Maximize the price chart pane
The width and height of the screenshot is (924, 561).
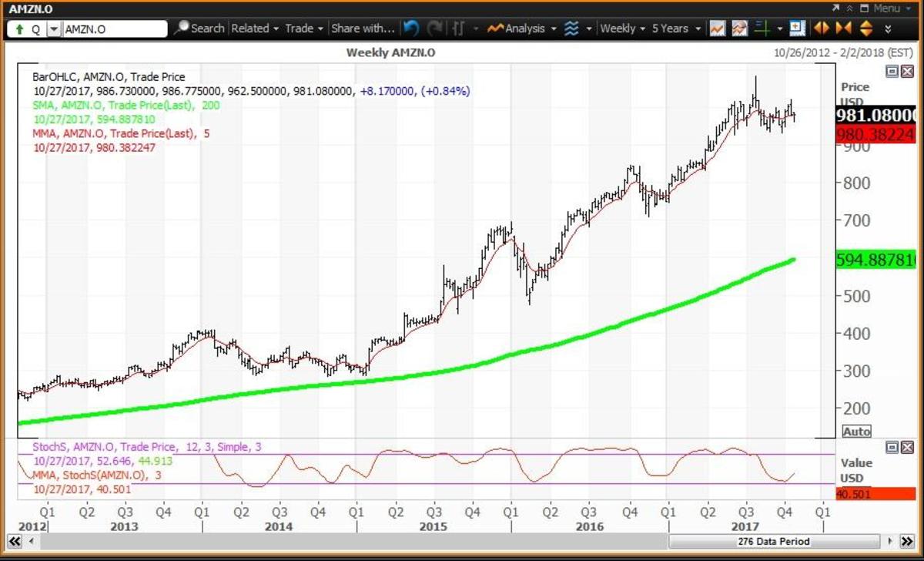[892, 71]
